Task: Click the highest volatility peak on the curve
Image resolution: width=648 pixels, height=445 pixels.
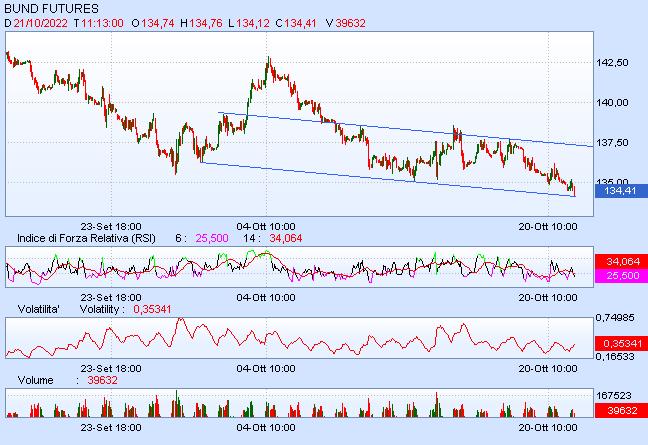Action: (x=181, y=319)
